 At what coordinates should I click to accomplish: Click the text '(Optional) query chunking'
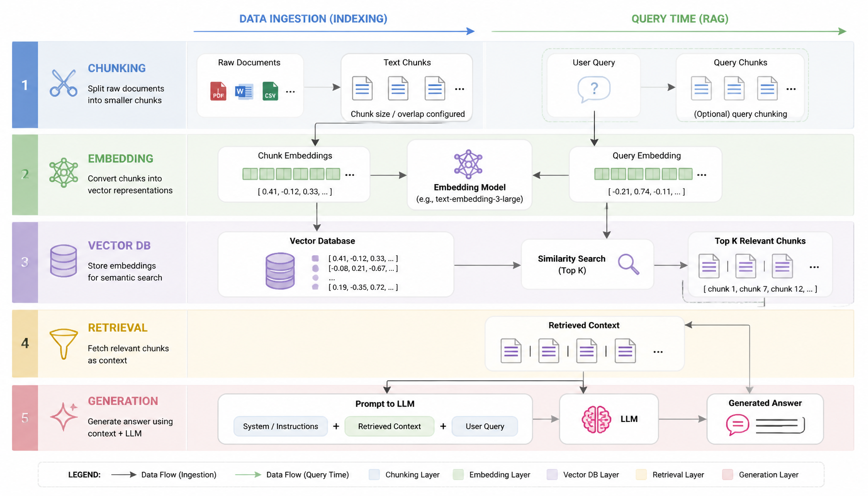pos(741,114)
